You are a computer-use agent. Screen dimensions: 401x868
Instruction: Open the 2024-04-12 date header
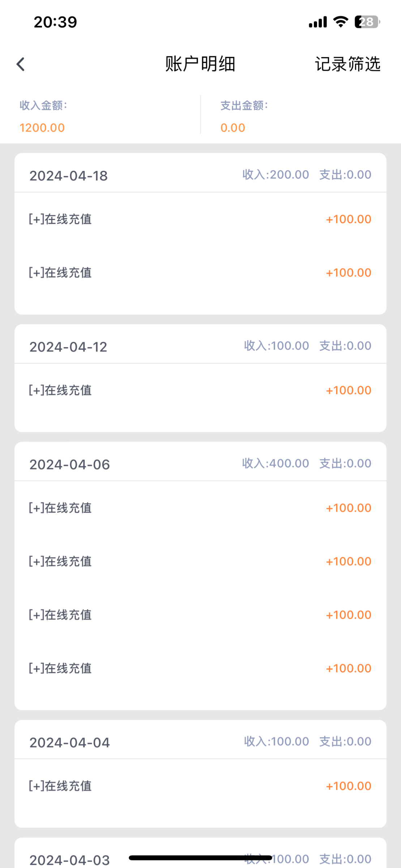pos(68,347)
